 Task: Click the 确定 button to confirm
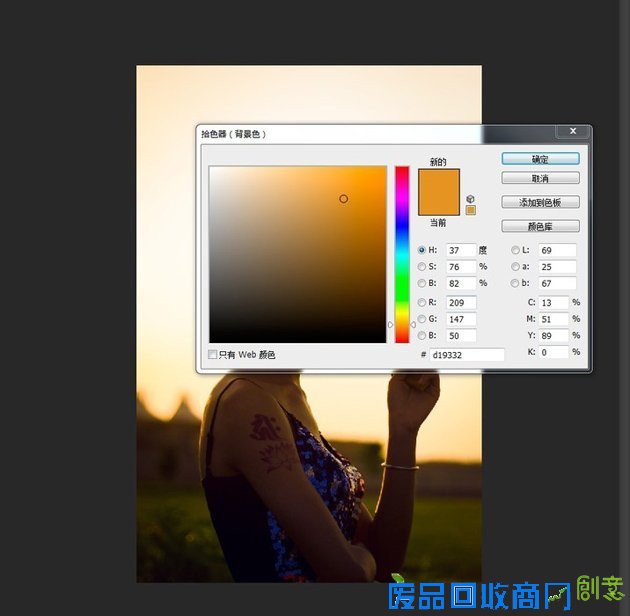point(540,159)
